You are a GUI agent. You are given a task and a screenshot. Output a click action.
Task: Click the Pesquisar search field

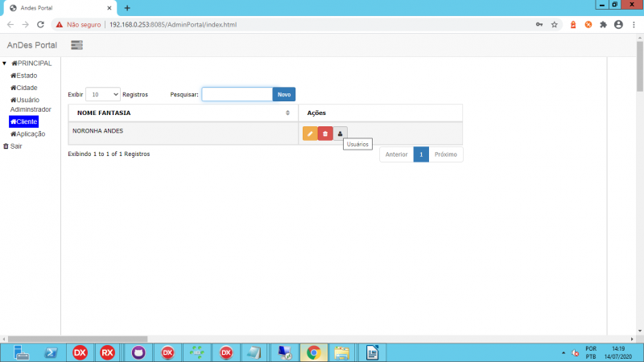point(237,94)
